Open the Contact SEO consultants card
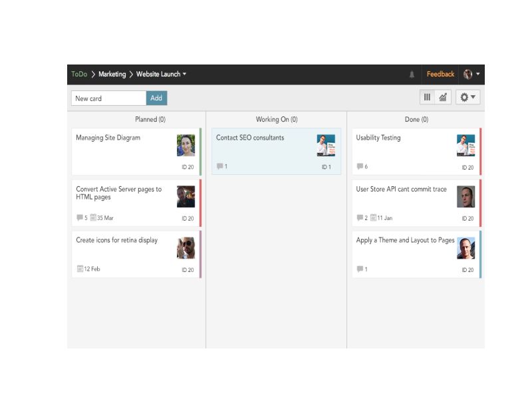Image resolution: width=532 pixels, height=399 pixels. point(276,152)
